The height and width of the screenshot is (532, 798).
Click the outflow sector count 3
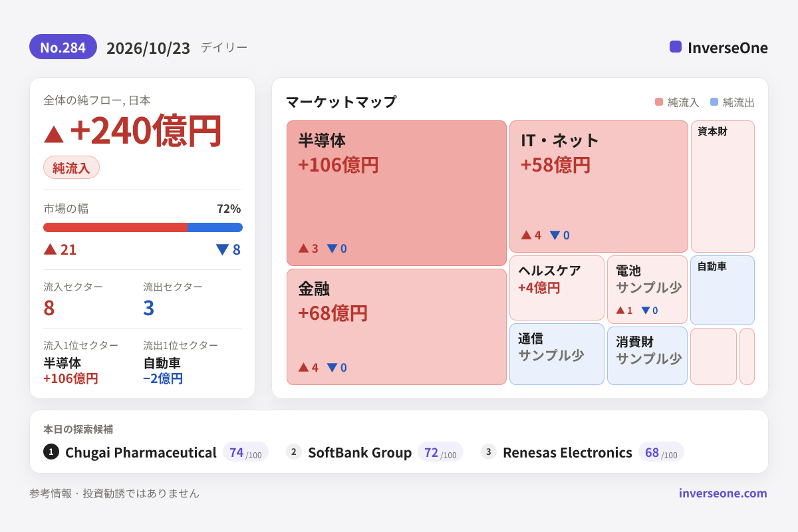[149, 308]
